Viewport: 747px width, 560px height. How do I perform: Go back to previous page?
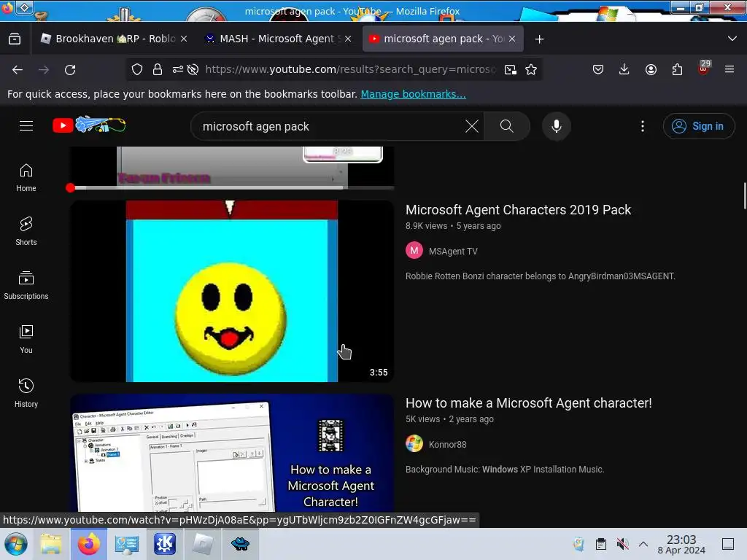[18, 69]
